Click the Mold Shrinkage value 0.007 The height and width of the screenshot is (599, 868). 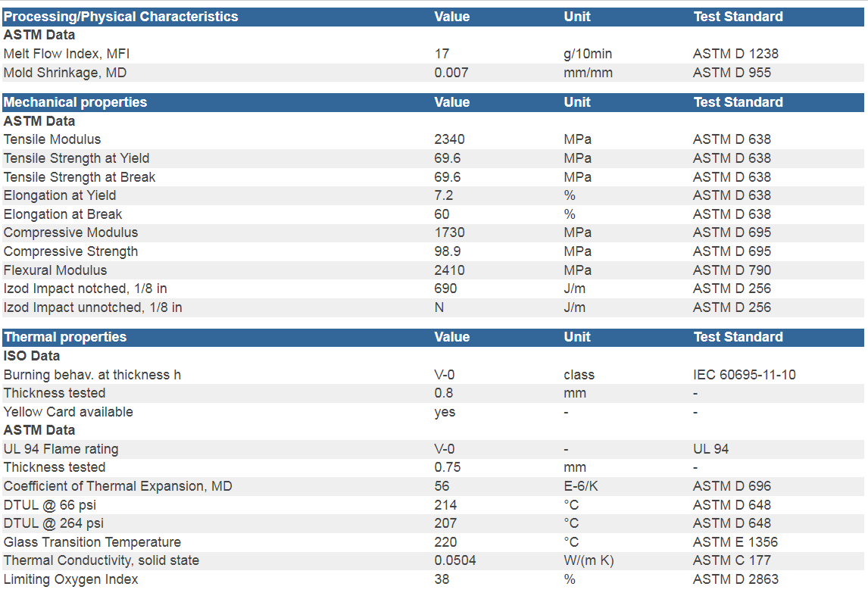[x=451, y=73]
